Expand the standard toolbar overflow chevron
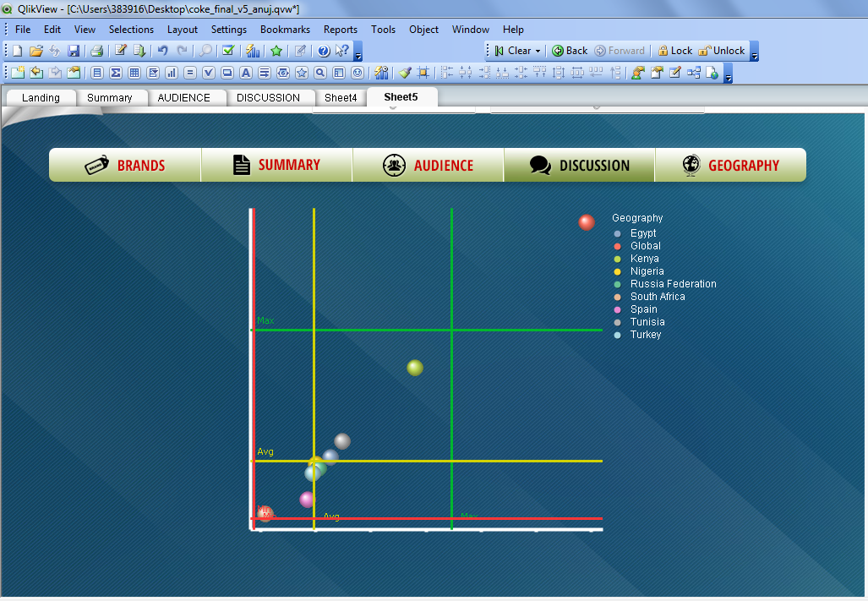 (x=358, y=55)
